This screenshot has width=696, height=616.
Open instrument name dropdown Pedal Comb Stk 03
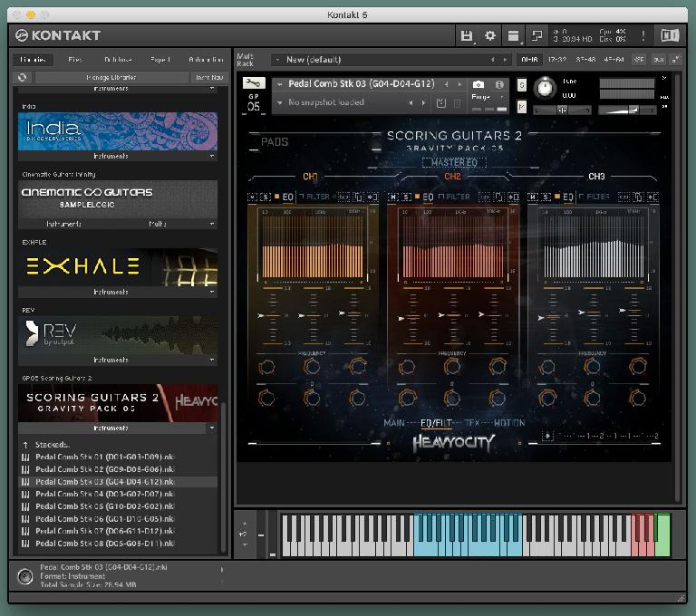coord(280,84)
